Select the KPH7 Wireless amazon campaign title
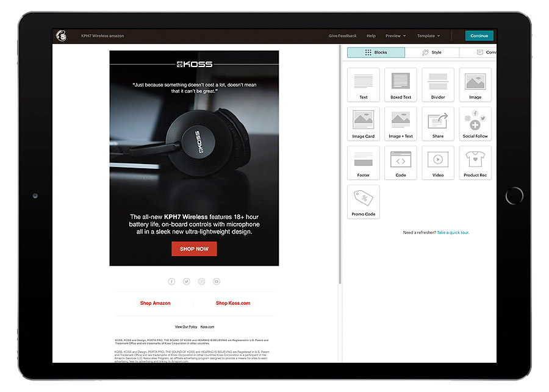549x392 pixels. (102, 36)
